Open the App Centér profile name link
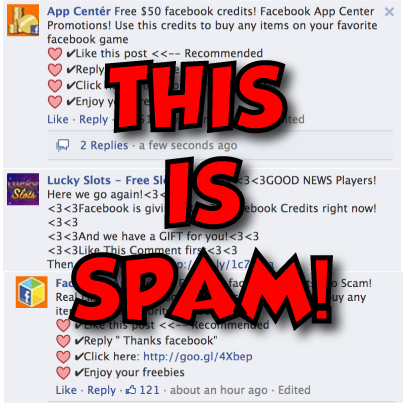 (x=79, y=11)
